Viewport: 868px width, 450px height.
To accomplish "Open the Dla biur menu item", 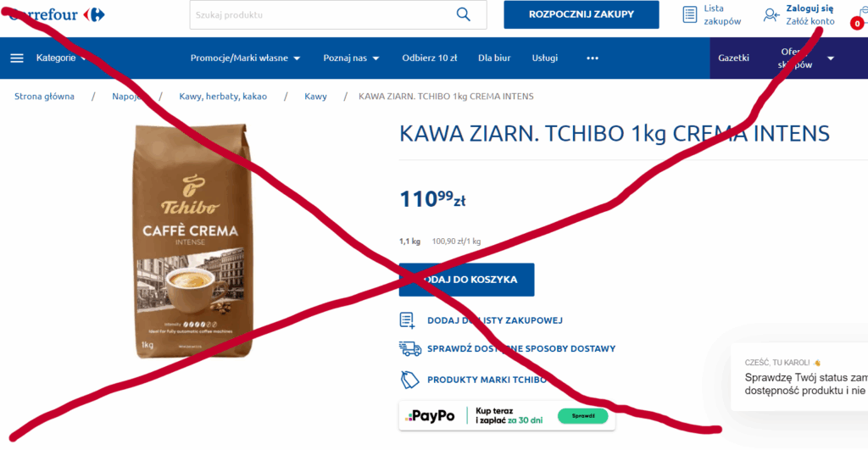I will (494, 58).
